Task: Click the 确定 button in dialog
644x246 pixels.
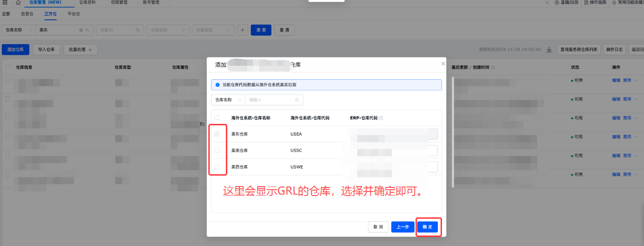Action: point(427,227)
